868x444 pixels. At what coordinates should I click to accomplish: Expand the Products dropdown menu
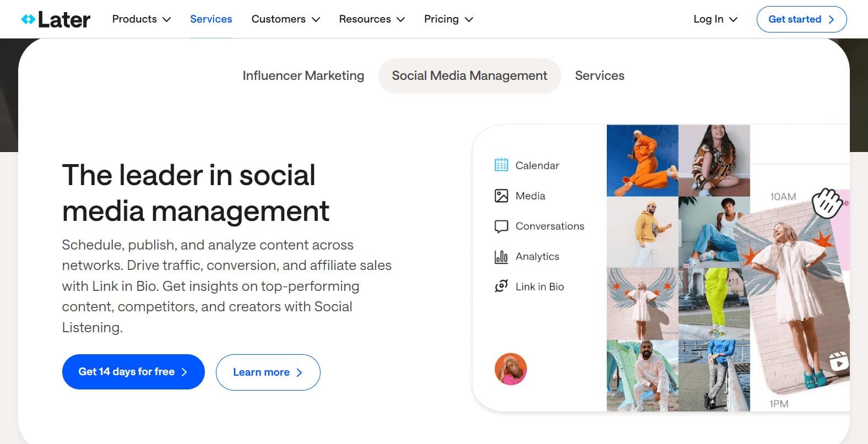point(141,19)
